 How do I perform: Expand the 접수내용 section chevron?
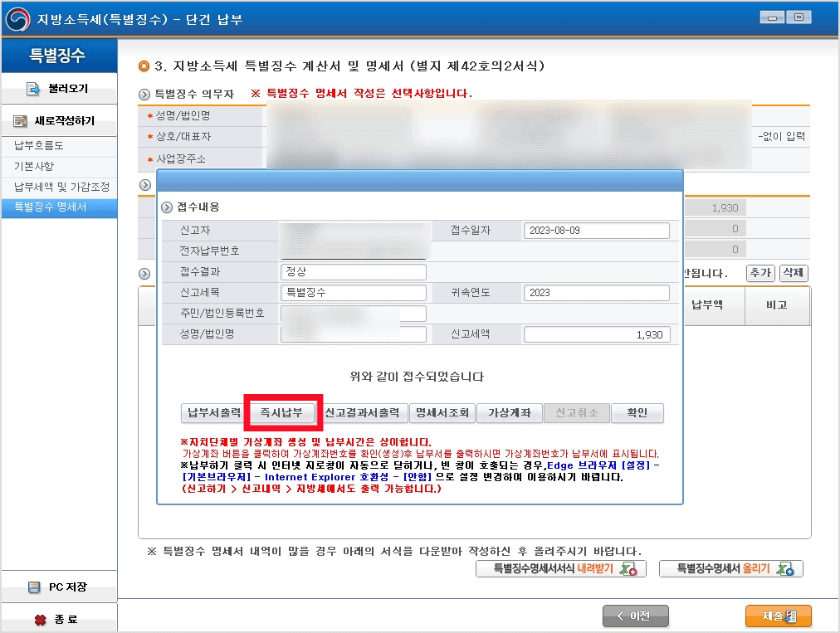167,207
